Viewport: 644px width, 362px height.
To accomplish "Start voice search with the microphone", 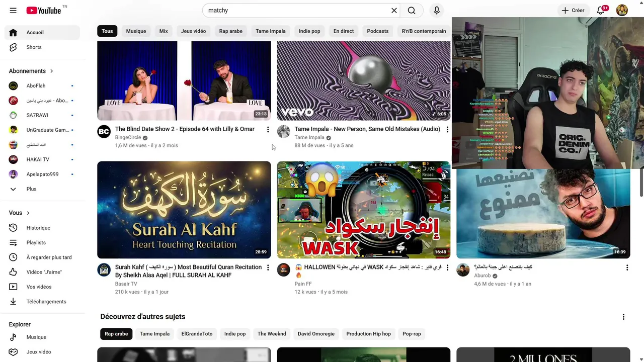I will point(437,11).
